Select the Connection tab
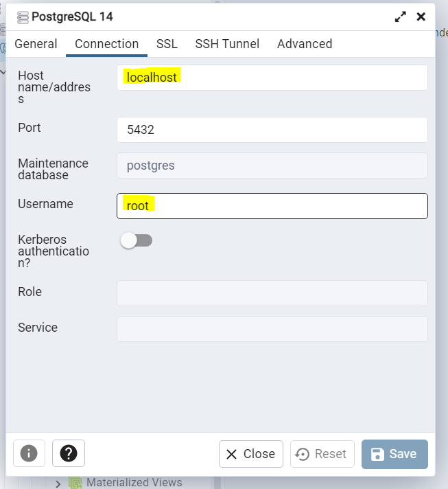The height and width of the screenshot is (489, 448). pos(106,44)
